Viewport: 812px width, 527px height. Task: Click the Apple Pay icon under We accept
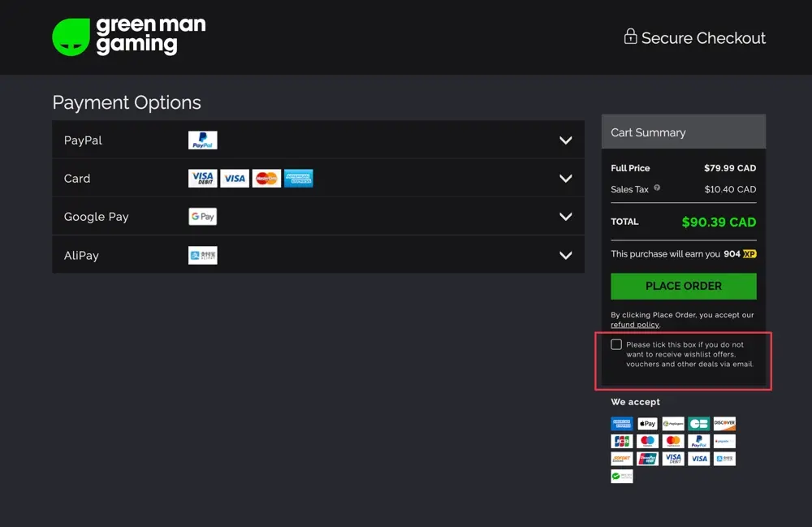click(647, 424)
